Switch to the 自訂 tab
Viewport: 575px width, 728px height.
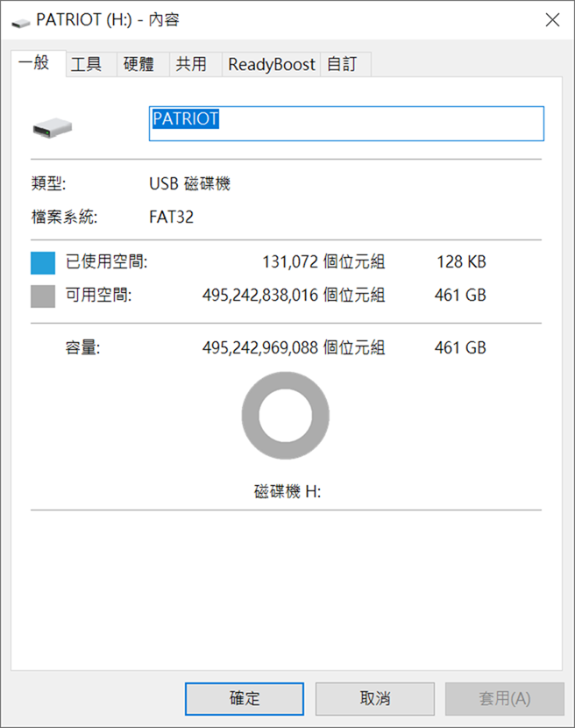pos(341,65)
